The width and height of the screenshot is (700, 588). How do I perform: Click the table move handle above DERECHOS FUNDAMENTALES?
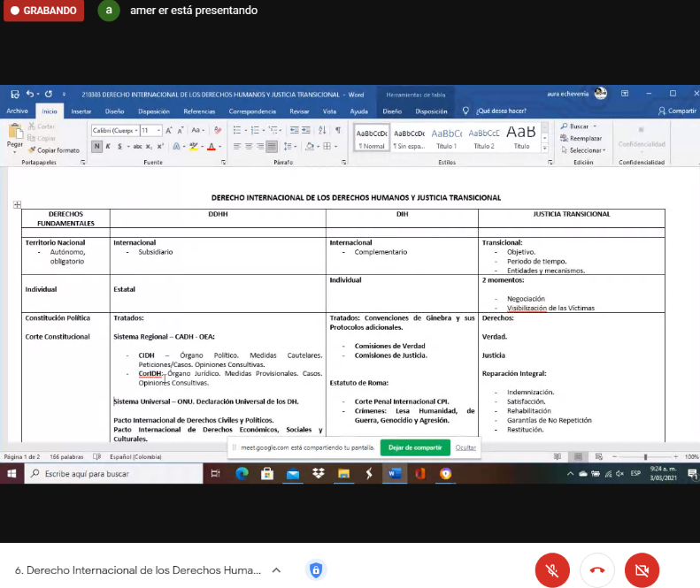pos(17,204)
